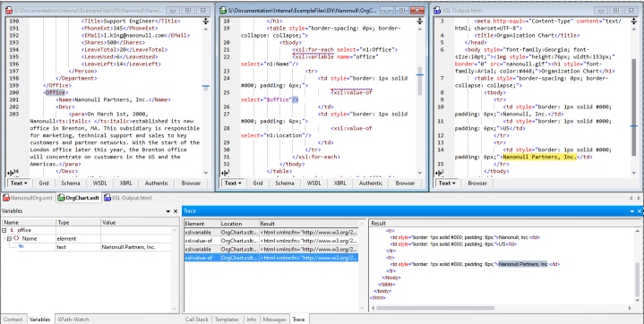This screenshot has height=324, width=644.
Task: Click the split-view icon in XSL Output pane
Action: pyautogui.click(x=634, y=21)
